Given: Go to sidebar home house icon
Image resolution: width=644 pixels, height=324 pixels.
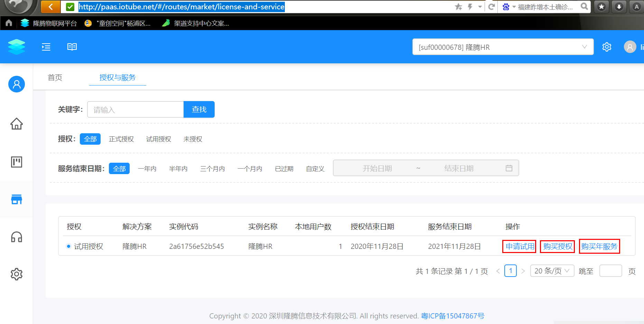Looking at the screenshot, I should (x=17, y=124).
